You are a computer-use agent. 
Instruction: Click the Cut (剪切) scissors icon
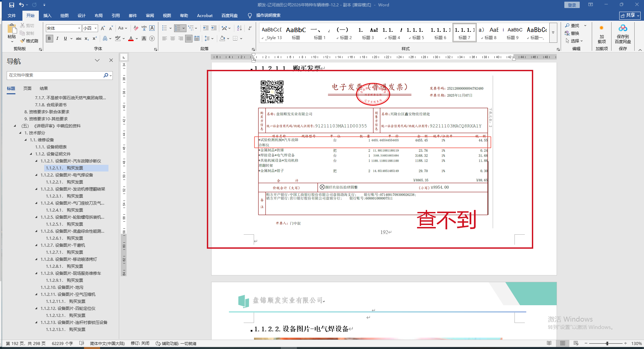coord(22,25)
